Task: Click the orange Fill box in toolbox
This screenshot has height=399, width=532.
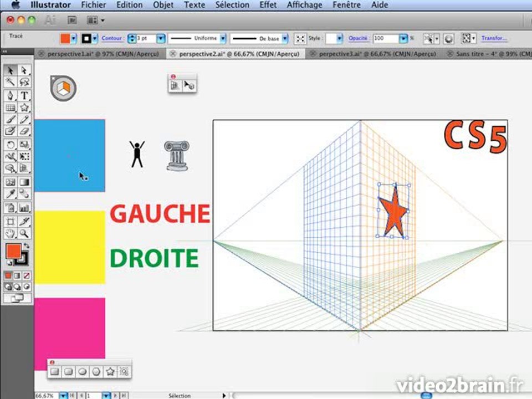Action: pos(13,251)
